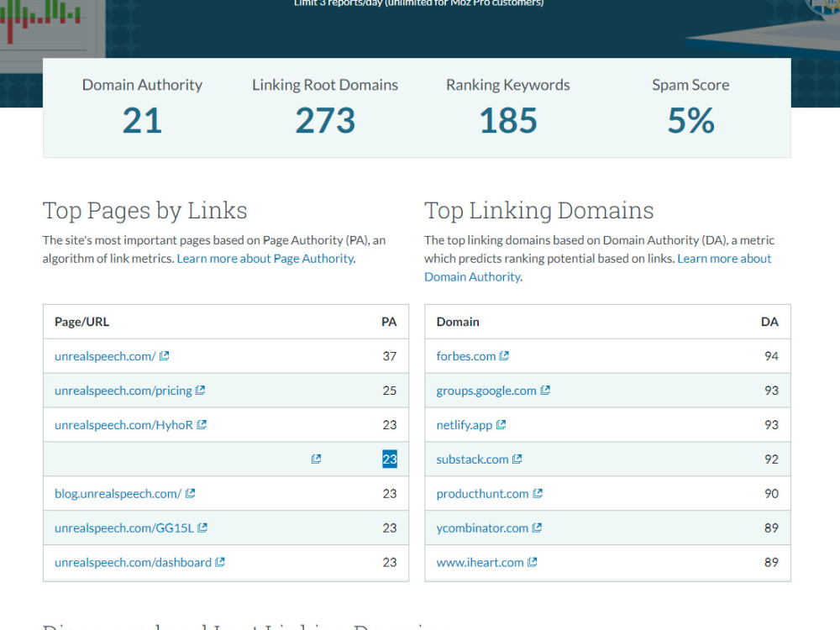Click the PA column header
840x630 pixels.
pyautogui.click(x=389, y=322)
